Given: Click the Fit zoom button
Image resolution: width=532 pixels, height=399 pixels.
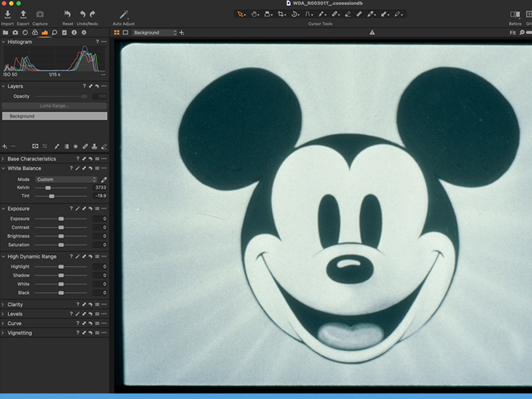Looking at the screenshot, I should [x=513, y=33].
